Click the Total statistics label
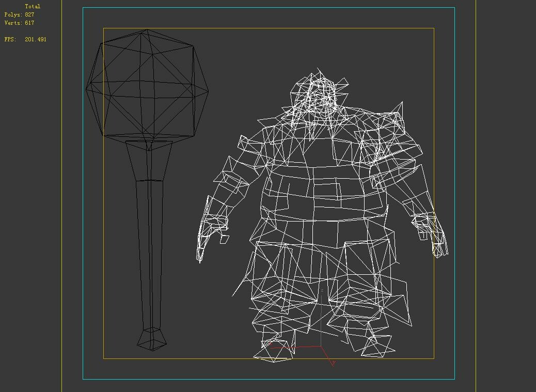 pos(32,6)
